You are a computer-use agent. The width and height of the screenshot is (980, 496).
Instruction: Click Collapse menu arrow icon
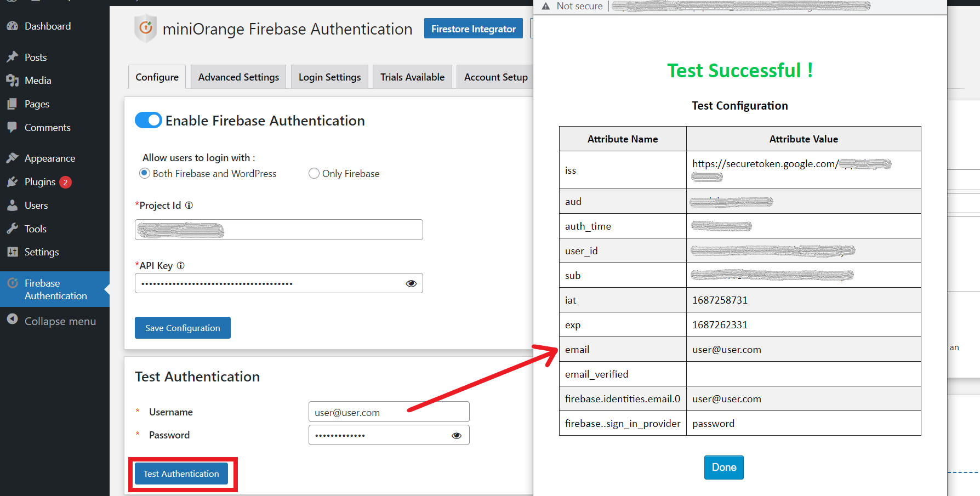click(x=12, y=319)
